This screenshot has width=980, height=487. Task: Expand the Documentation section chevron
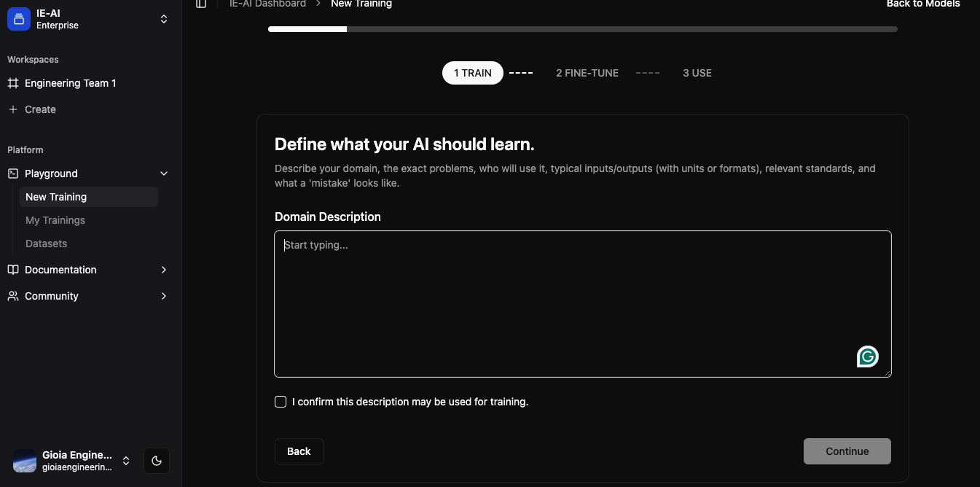(164, 270)
